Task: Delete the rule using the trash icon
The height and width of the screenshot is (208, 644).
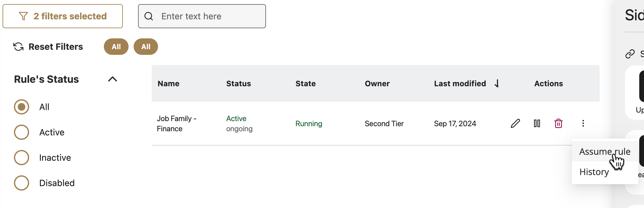Action: [x=559, y=123]
